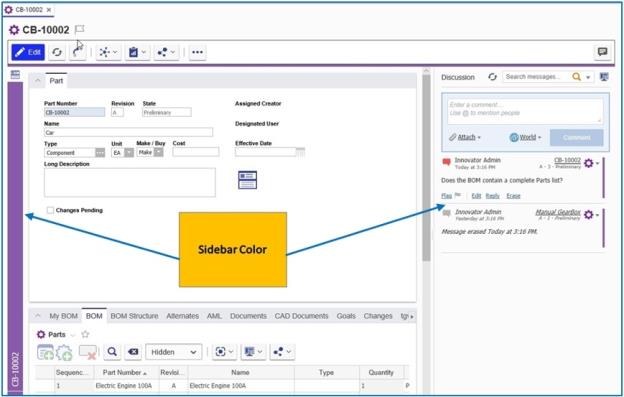The width and height of the screenshot is (624, 397).
Task: Click the Comment button
Action: tap(577, 138)
